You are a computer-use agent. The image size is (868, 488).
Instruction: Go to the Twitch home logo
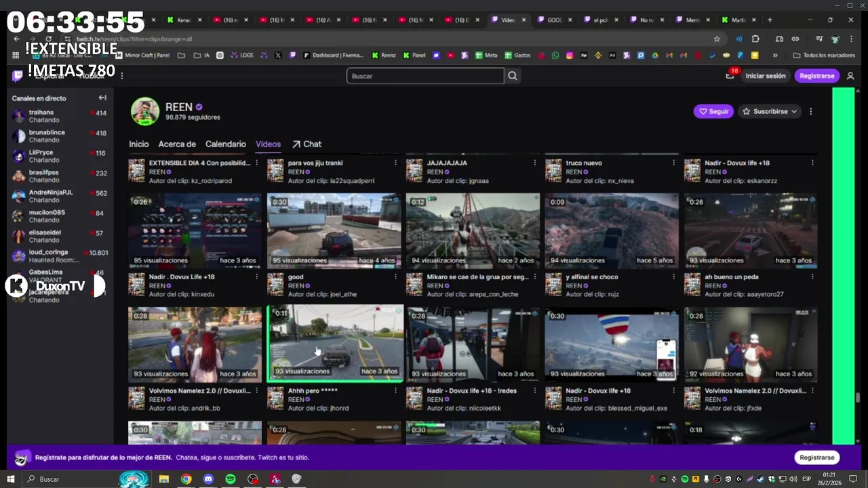click(x=18, y=76)
